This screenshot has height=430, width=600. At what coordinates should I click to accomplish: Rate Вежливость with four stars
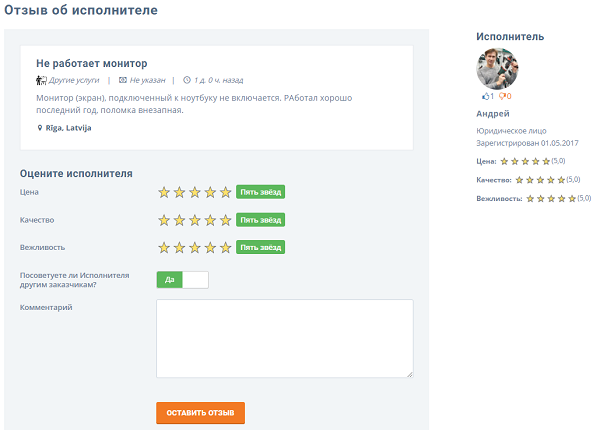pyautogui.click(x=210, y=247)
